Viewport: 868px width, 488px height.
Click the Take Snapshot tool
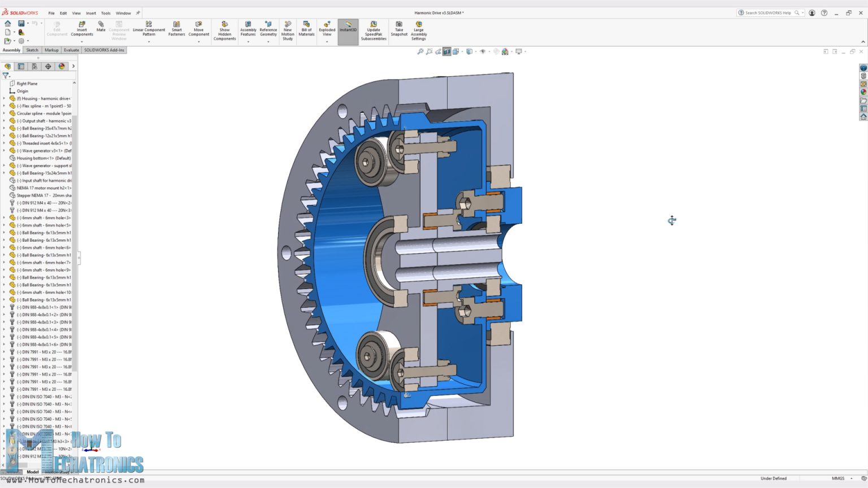point(399,28)
